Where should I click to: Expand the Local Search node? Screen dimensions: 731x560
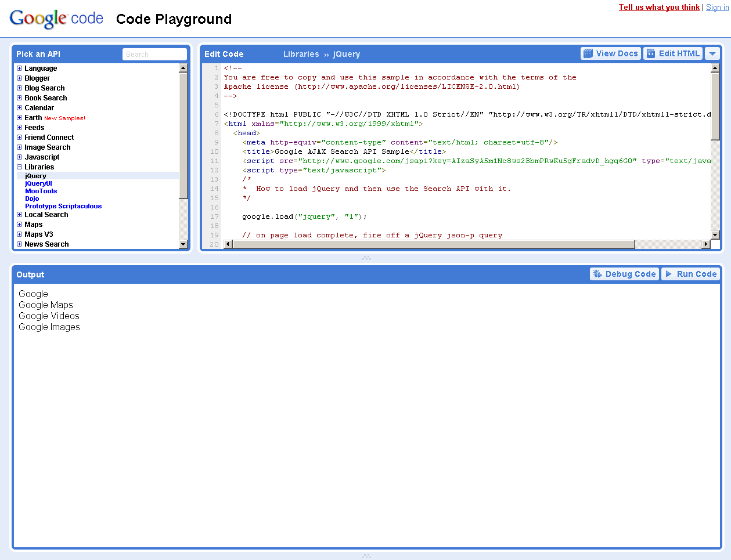pyautogui.click(x=19, y=215)
